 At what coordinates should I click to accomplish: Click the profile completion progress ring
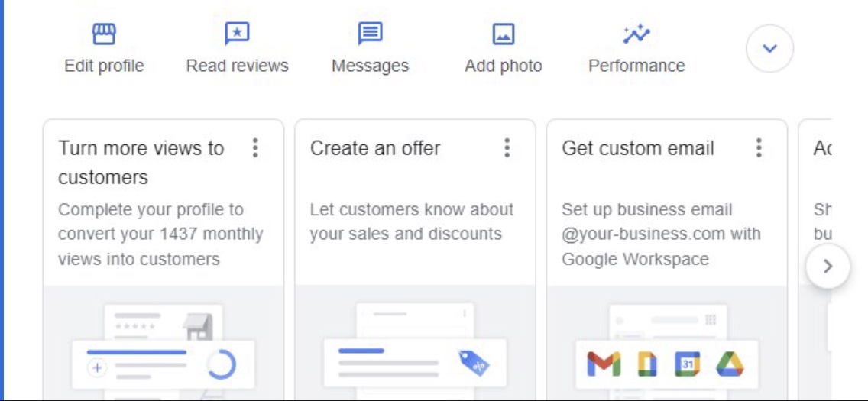222,365
